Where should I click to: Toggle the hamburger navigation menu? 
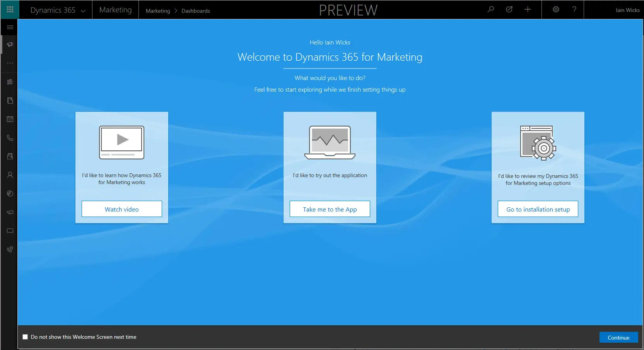click(x=10, y=27)
